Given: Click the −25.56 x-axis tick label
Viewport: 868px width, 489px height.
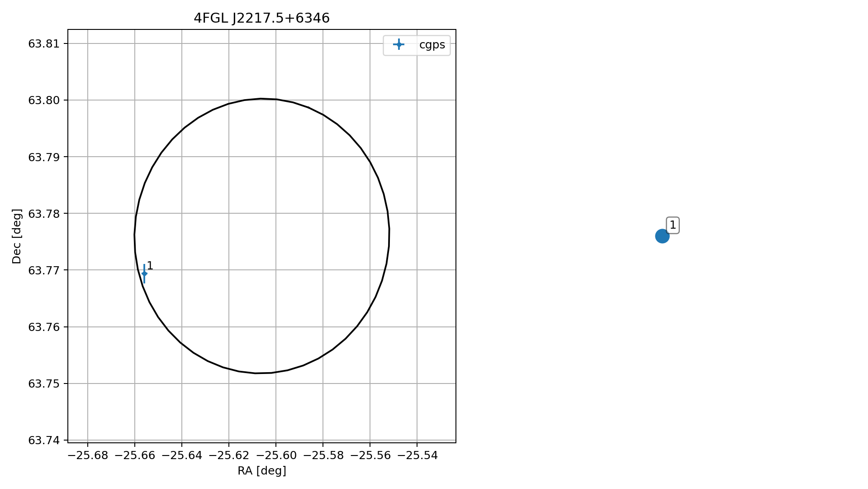Looking at the screenshot, I should tap(370, 455).
